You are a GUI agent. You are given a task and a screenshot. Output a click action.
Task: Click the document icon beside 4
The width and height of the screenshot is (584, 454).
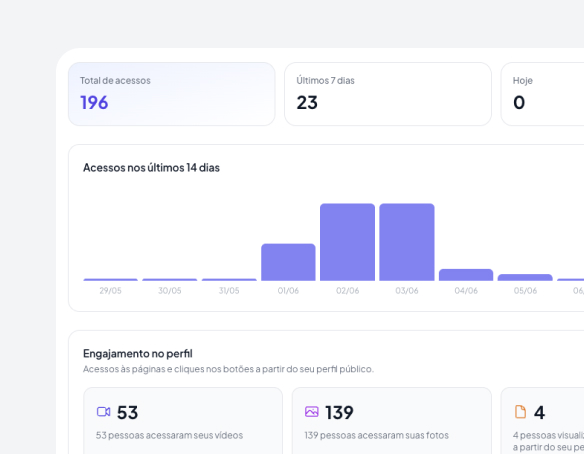pos(520,412)
